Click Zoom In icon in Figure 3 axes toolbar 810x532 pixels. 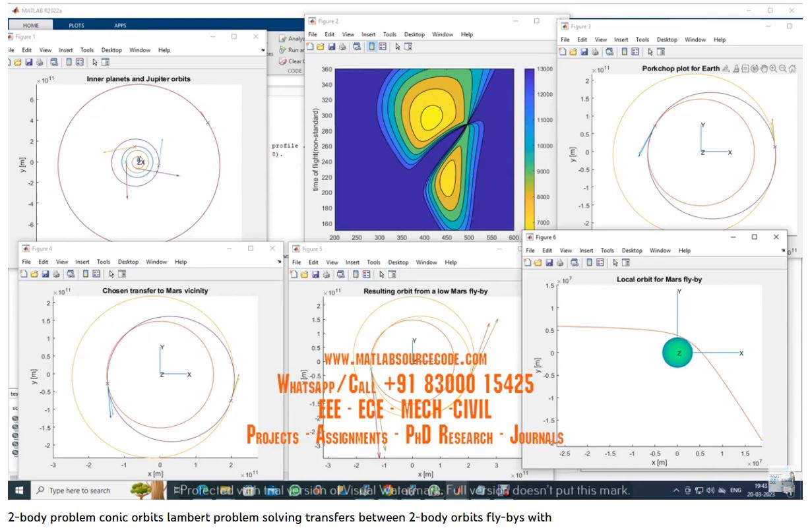tap(772, 69)
